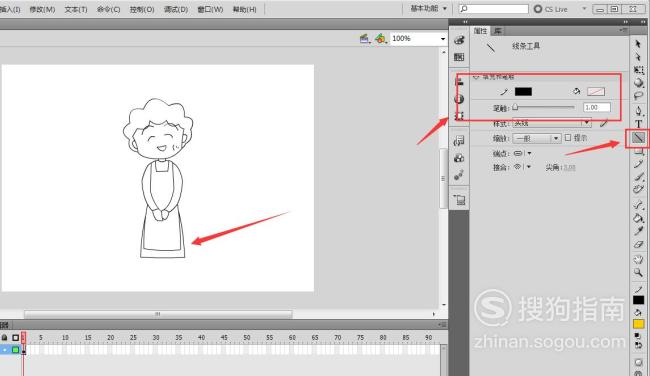Click frame 20 on timeline ruler

111,338
